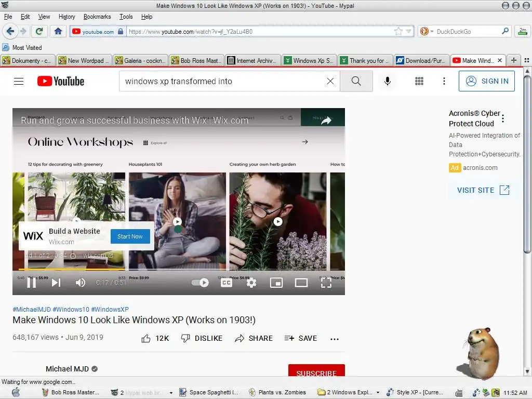The image size is (532, 399).
Task: Switch to the Internet Archive tab
Action: (x=253, y=60)
